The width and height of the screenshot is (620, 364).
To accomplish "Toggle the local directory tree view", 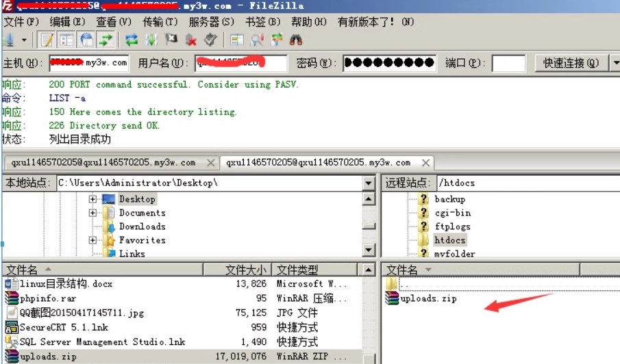I will coord(66,40).
